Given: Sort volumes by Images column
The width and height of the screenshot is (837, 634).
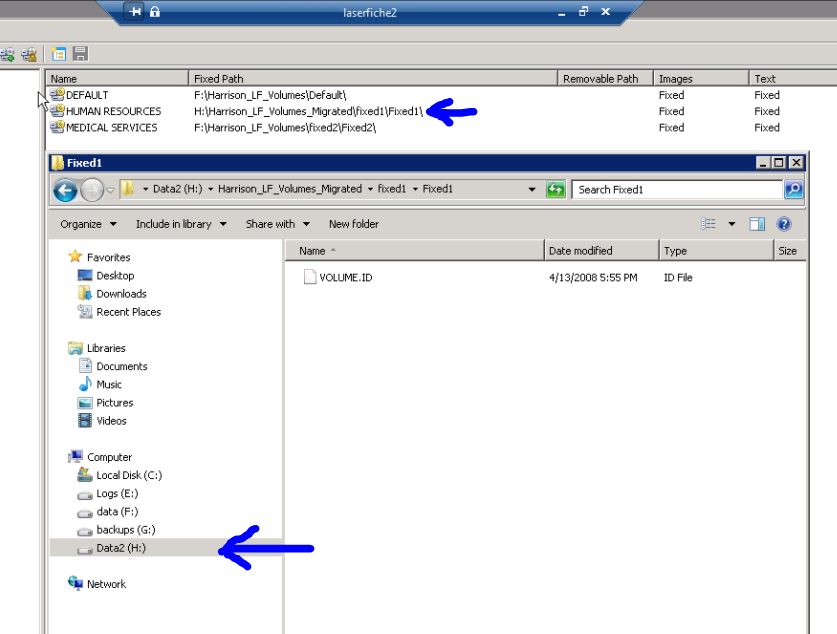Looking at the screenshot, I should coord(701,78).
